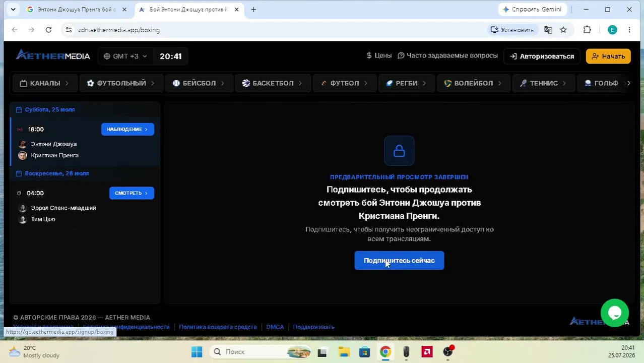Close the active Бой Энтони Джошуа tab
Viewport: 644px width, 363px height.
click(x=236, y=10)
